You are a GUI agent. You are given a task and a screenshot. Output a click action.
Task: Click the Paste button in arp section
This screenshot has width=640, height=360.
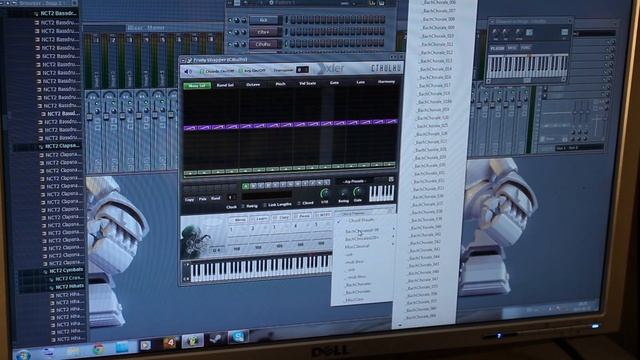202,199
